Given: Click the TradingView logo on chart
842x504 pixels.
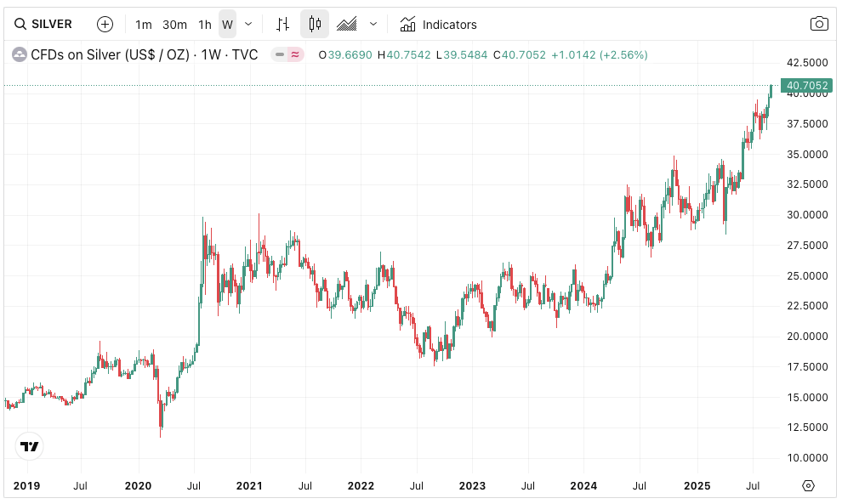Looking at the screenshot, I should pyautogui.click(x=30, y=445).
